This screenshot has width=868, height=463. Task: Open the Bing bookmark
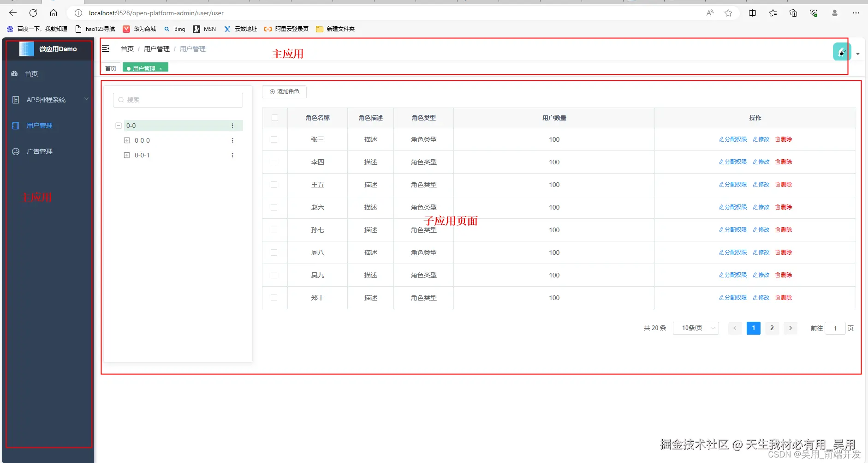(174, 29)
